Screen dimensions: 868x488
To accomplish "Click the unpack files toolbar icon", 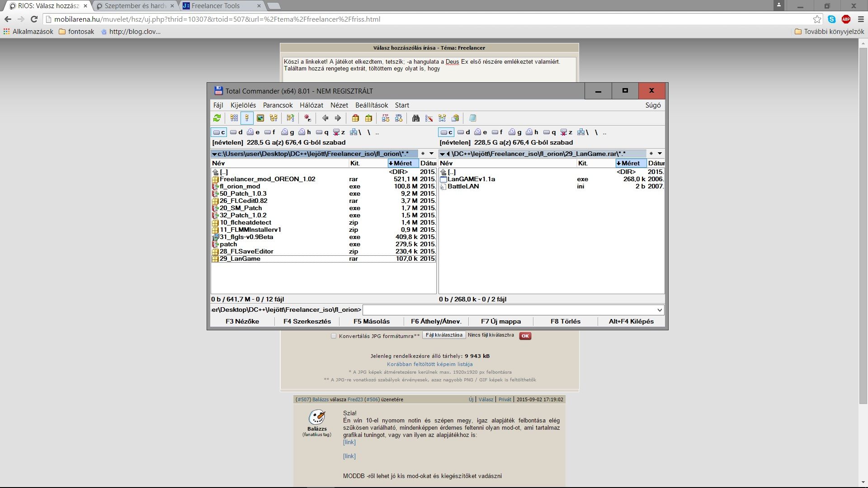I will [x=368, y=118].
